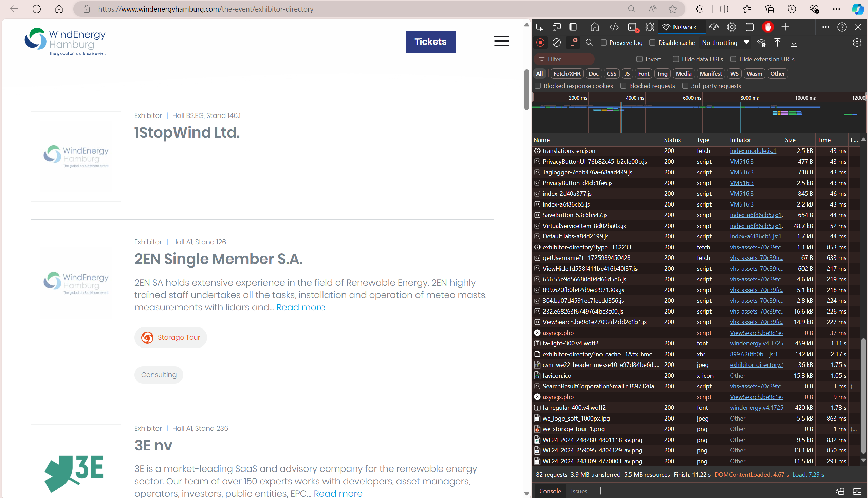Toggle the network filter bar button
The image size is (868, 498).
click(x=573, y=42)
